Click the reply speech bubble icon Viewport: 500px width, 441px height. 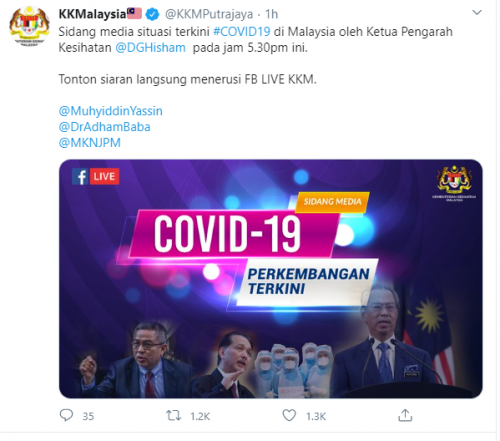pos(66,415)
